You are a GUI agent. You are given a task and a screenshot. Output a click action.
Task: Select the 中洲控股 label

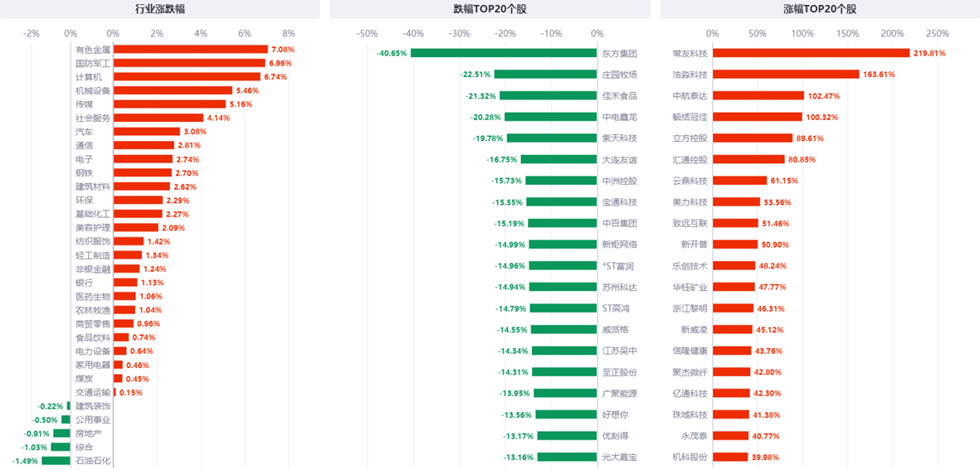pos(620,181)
